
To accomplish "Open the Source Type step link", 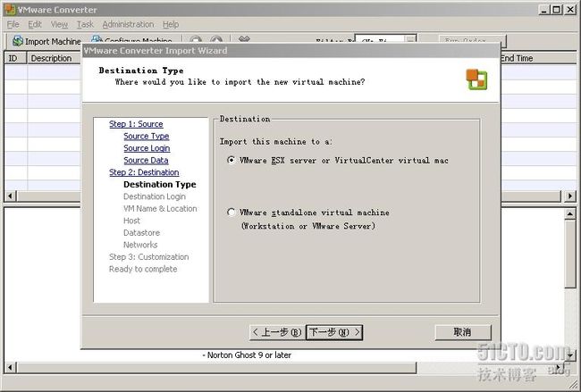I will coord(147,137).
